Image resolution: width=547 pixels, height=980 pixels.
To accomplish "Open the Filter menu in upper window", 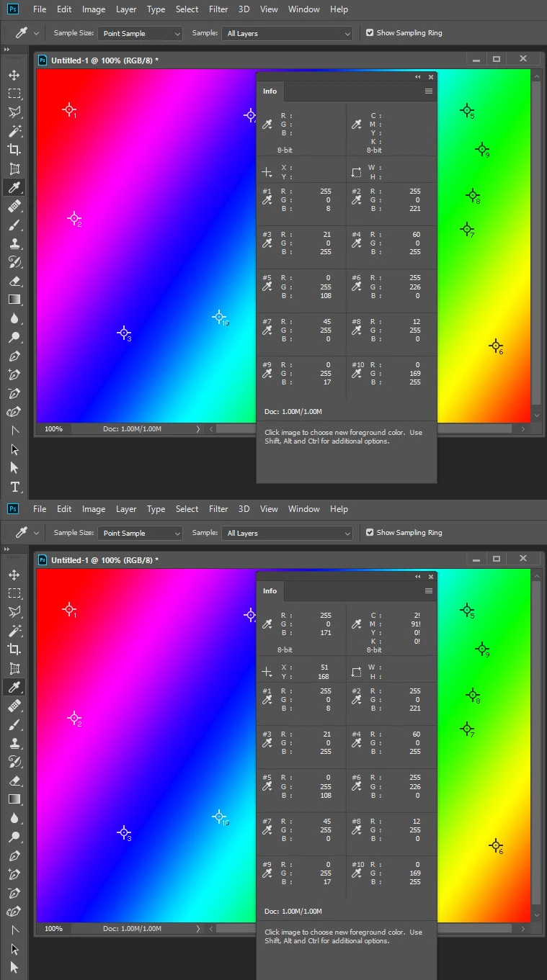I will pyautogui.click(x=218, y=9).
